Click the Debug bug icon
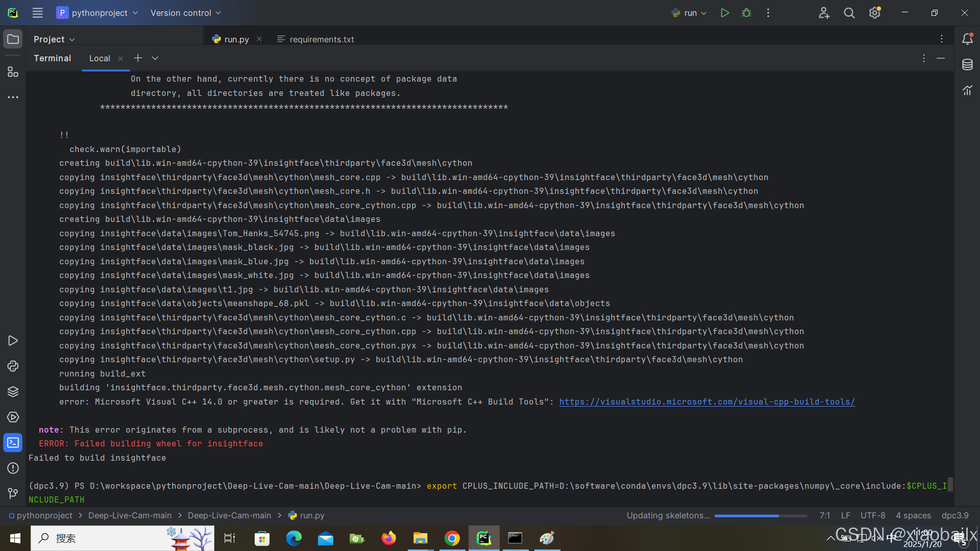This screenshot has height=551, width=980. pyautogui.click(x=746, y=13)
